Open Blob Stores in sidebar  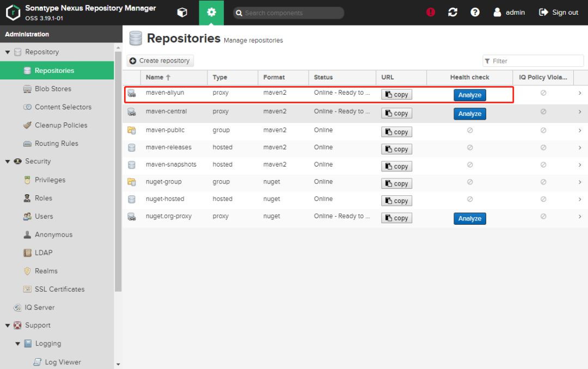pyautogui.click(x=53, y=89)
